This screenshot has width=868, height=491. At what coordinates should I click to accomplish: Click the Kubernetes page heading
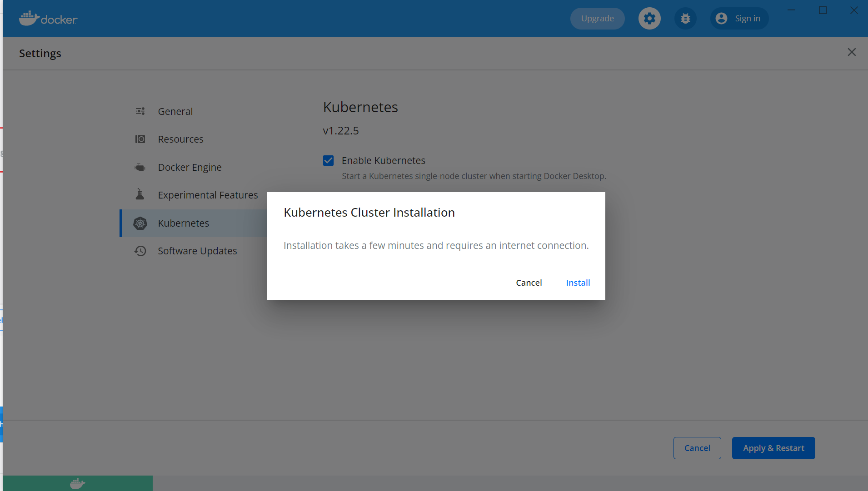[x=360, y=107]
